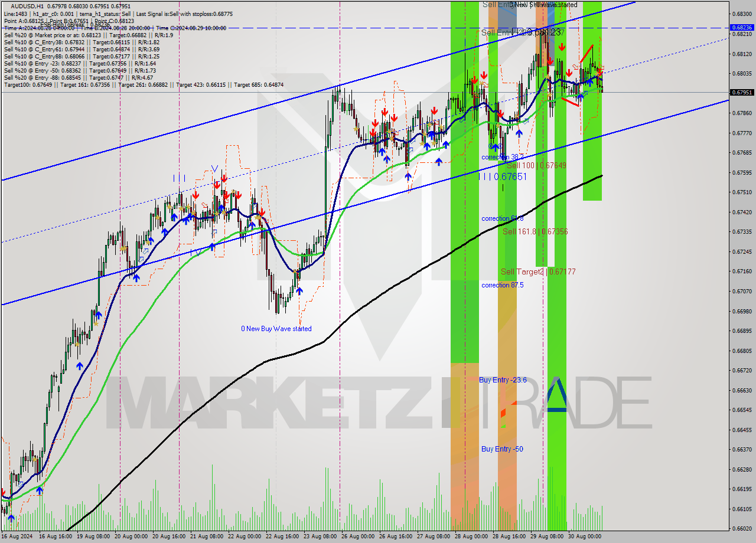Click the 0.66545 price axis label
756x543 pixels.
(742, 410)
